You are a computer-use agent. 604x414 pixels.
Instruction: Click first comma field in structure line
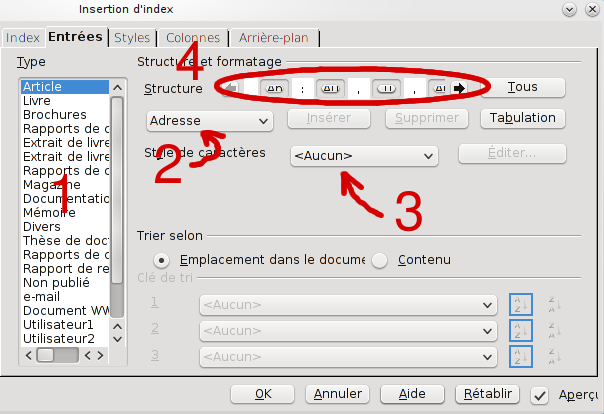click(359, 88)
